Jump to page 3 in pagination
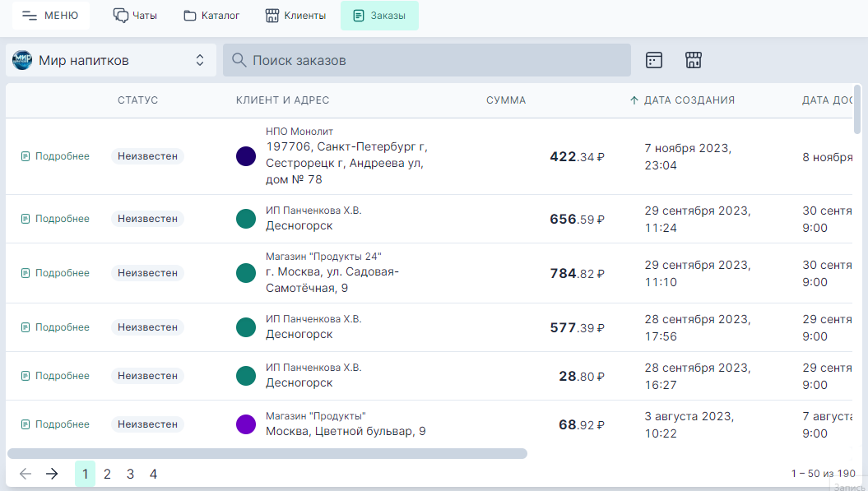 [130, 474]
